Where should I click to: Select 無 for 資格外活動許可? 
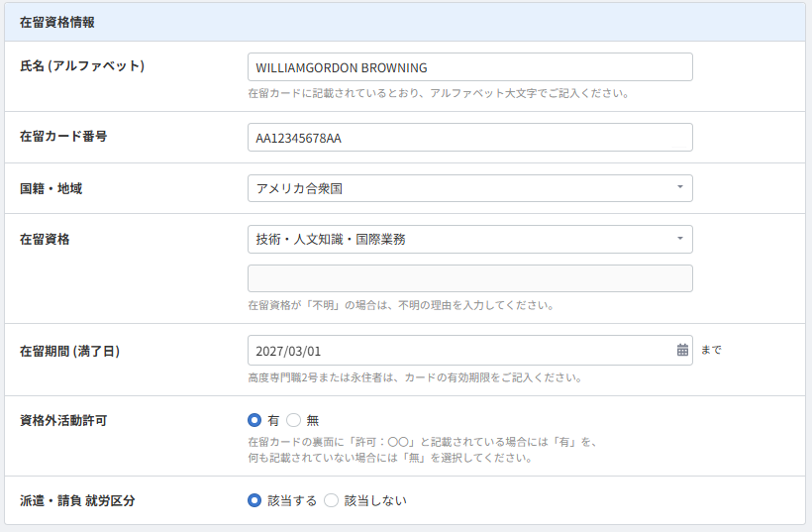(x=293, y=420)
